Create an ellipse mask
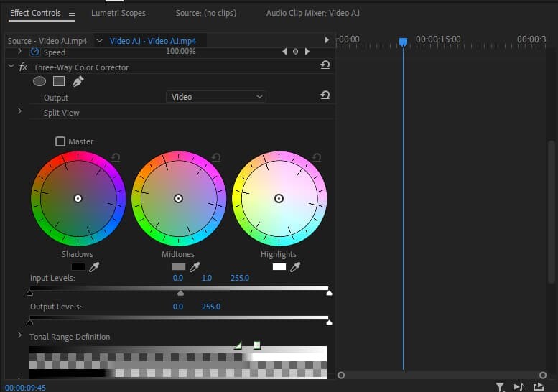Screen dimensions: 558x392 point(39,82)
